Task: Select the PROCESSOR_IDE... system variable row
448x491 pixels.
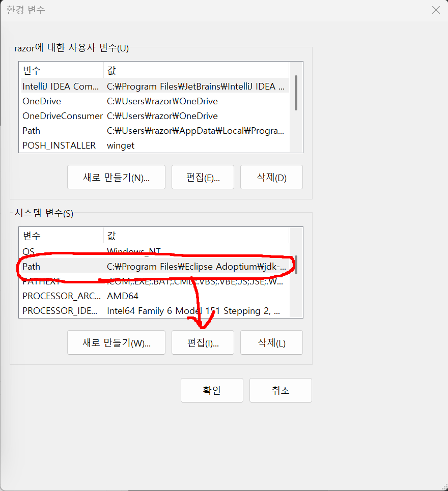Action: (154, 311)
